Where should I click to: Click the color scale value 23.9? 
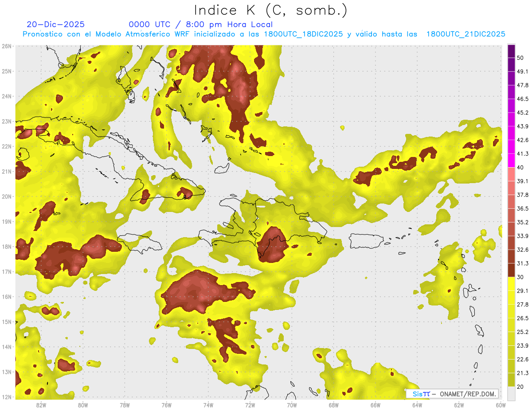click(522, 346)
